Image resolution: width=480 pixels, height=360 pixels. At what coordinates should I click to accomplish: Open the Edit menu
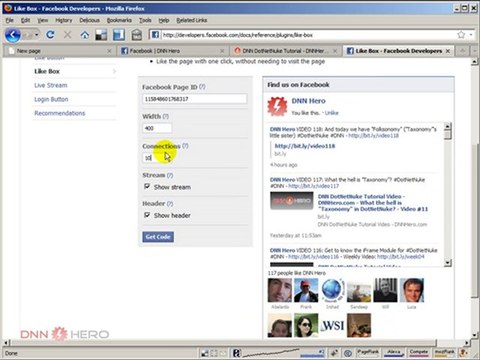tap(25, 20)
